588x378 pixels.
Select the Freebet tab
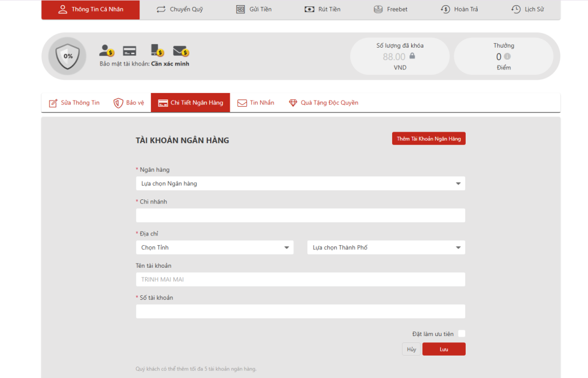(x=390, y=9)
